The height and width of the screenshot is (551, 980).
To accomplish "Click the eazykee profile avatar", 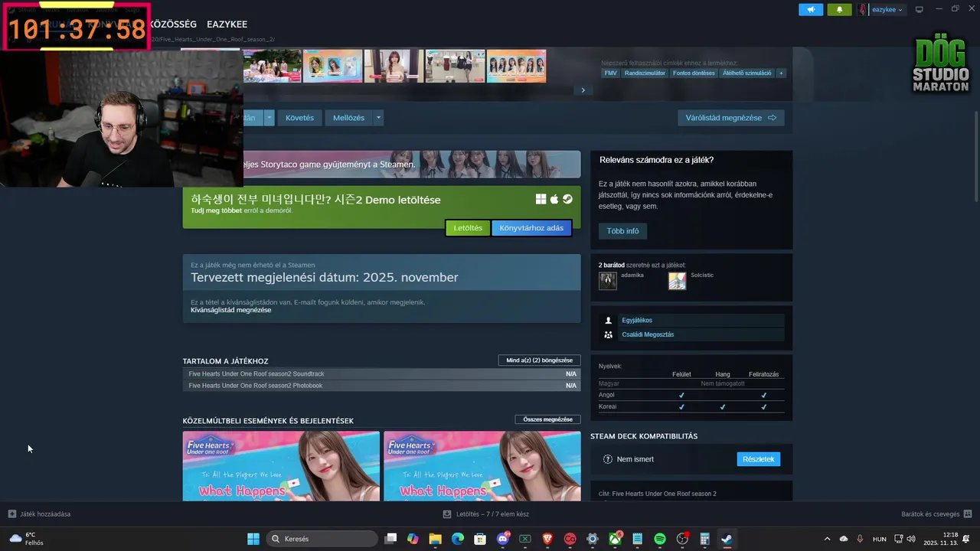I will pos(863,9).
